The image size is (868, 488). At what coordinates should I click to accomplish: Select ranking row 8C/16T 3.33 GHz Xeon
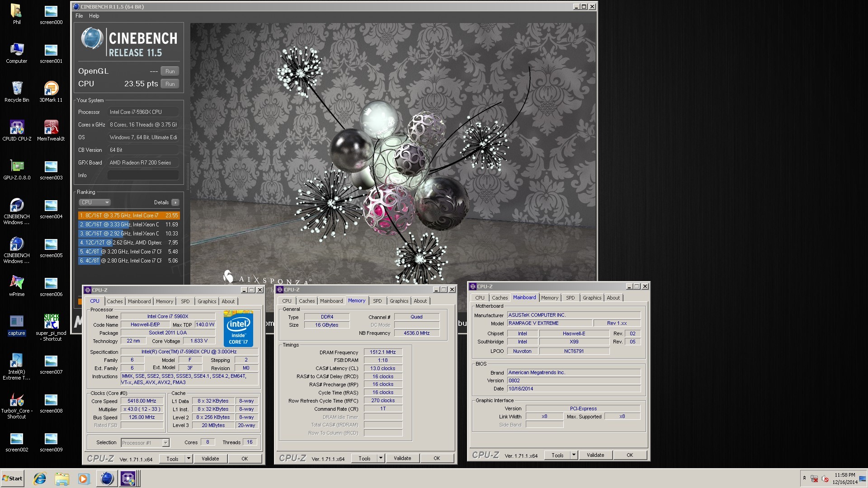(x=129, y=225)
